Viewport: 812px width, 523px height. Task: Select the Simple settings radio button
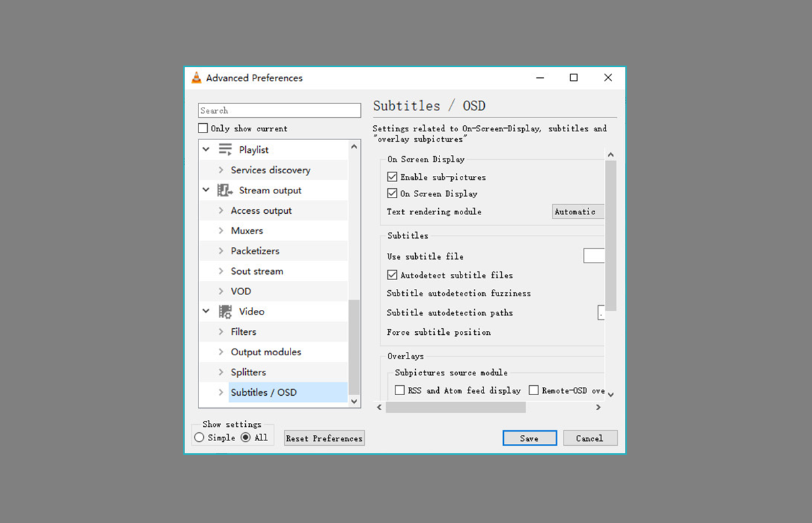tap(199, 438)
